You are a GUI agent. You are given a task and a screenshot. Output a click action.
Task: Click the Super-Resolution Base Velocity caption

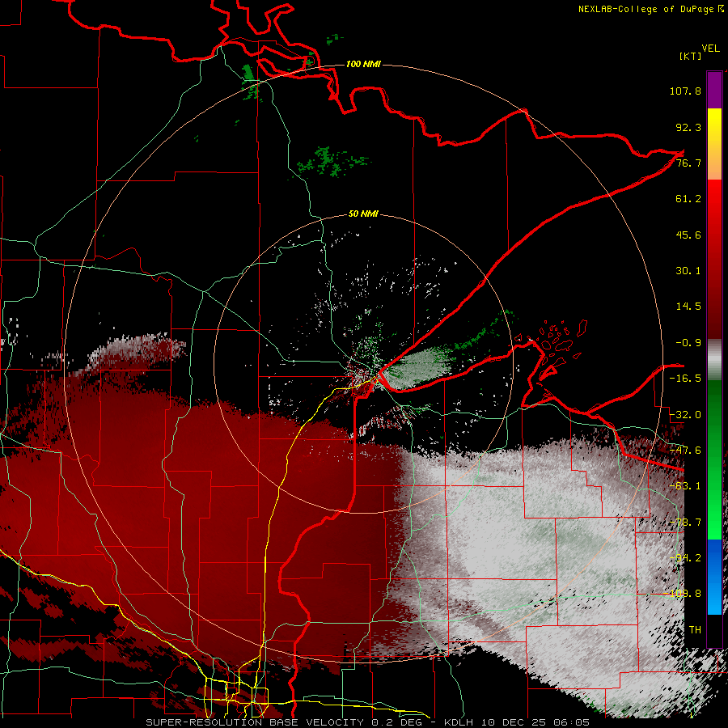pyautogui.click(x=367, y=722)
